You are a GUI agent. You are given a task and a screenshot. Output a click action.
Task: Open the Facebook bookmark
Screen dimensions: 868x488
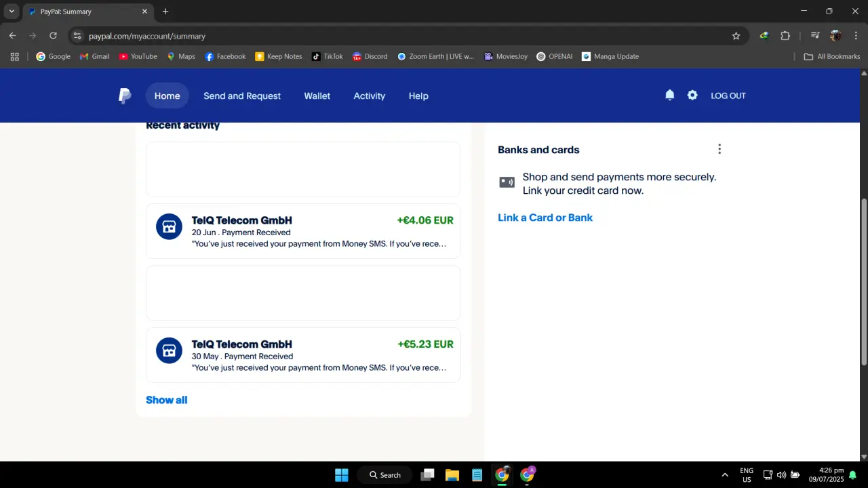pyautogui.click(x=225, y=56)
